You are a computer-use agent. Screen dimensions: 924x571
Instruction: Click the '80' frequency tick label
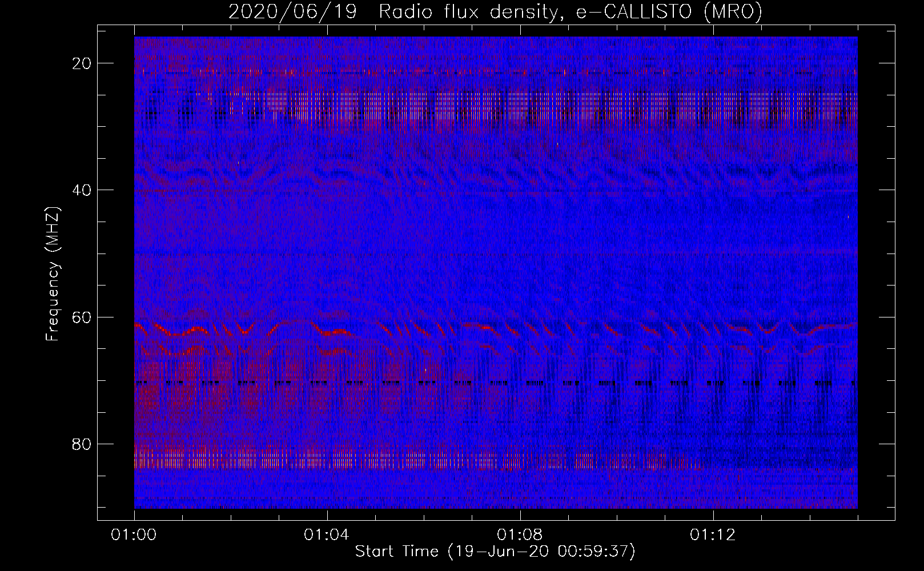[83, 444]
